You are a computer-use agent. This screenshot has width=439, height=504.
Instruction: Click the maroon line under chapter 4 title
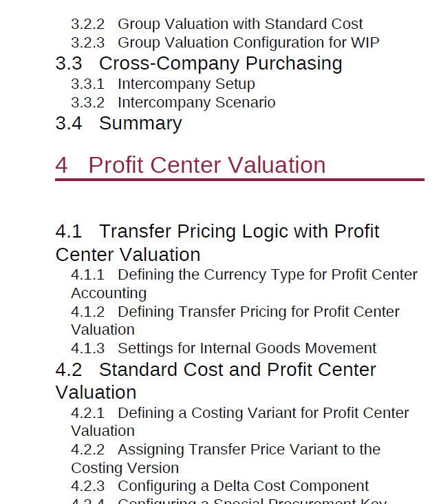(240, 180)
